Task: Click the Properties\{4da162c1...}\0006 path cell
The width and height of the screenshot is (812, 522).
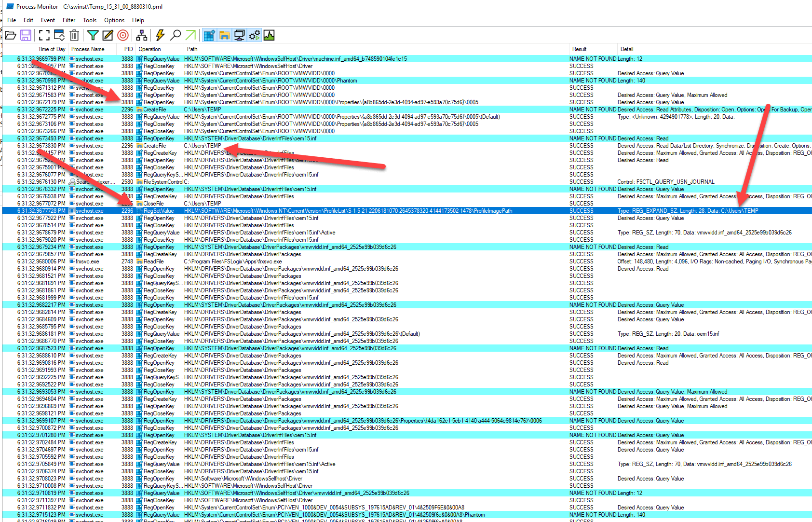Action: coord(363,421)
